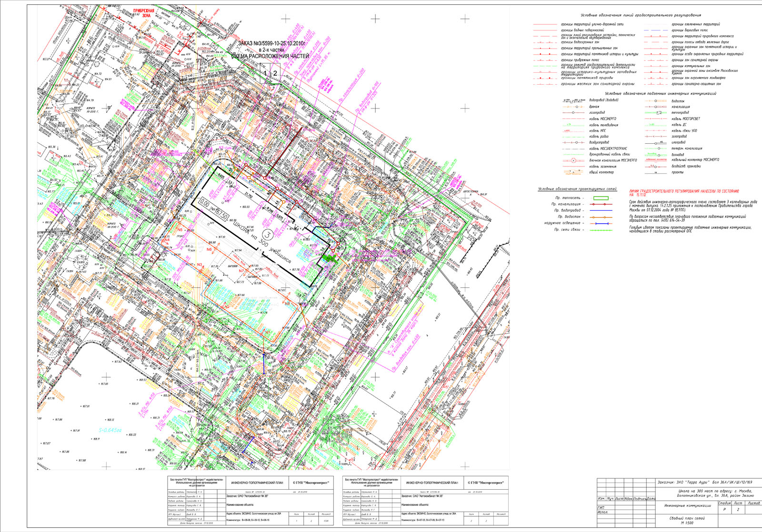This screenshot has height=532, width=762.
Task: Click the блочная канализация МОСЭНЕРГО symbol
Action: click(573, 160)
